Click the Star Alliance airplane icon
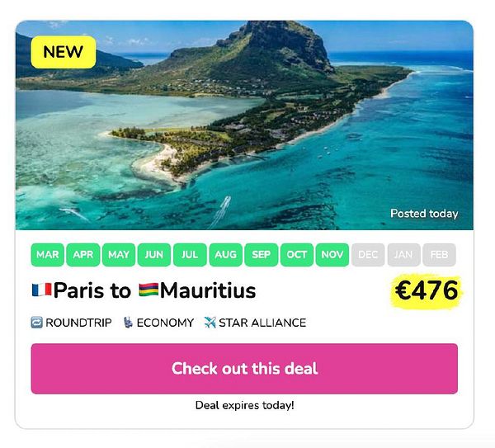The width and height of the screenshot is (495, 448). pos(210,323)
